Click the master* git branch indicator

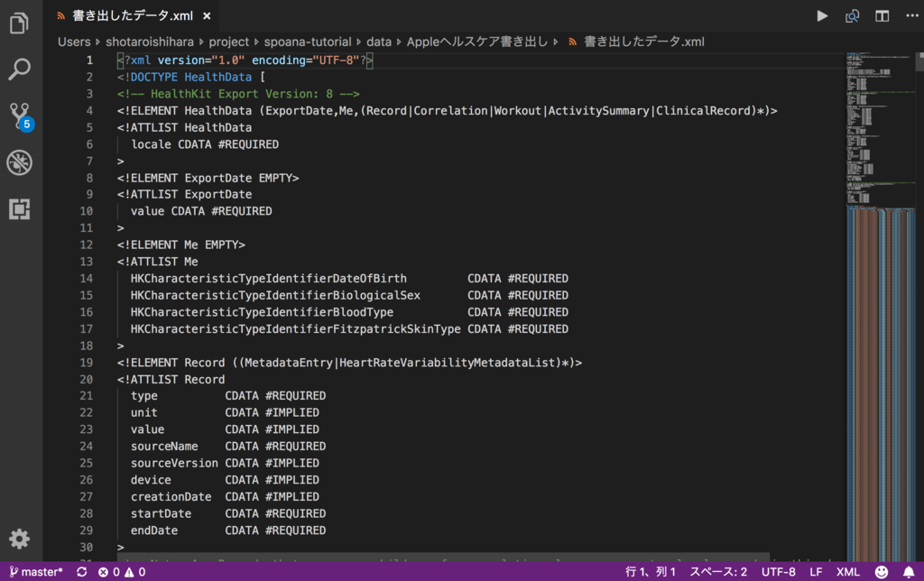click(x=36, y=572)
